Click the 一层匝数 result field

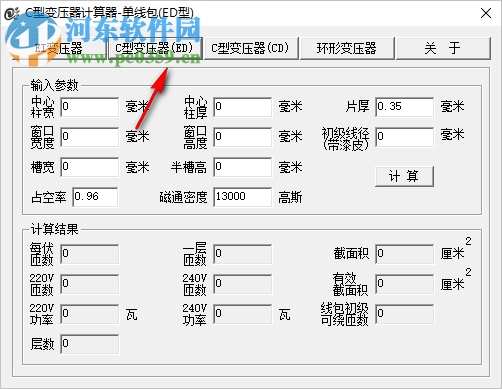click(x=242, y=254)
